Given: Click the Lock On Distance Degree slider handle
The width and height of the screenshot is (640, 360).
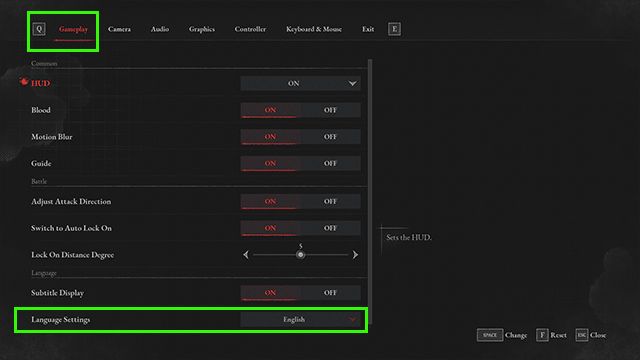Looking at the screenshot, I should 300,255.
